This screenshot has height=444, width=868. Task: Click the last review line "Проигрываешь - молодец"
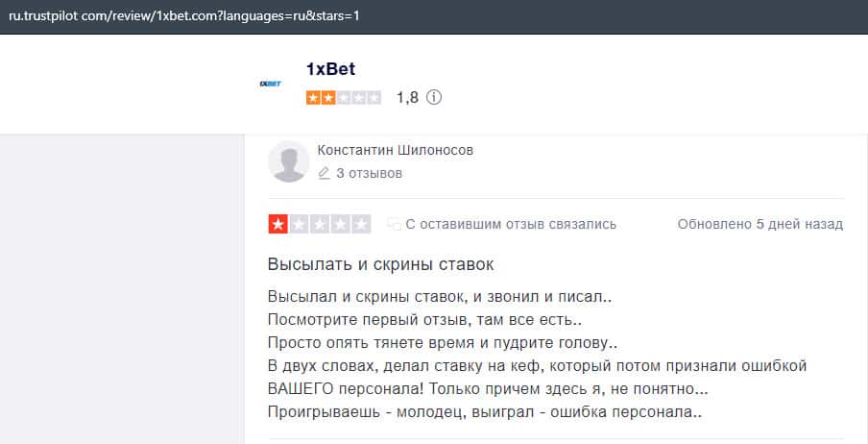[485, 413]
